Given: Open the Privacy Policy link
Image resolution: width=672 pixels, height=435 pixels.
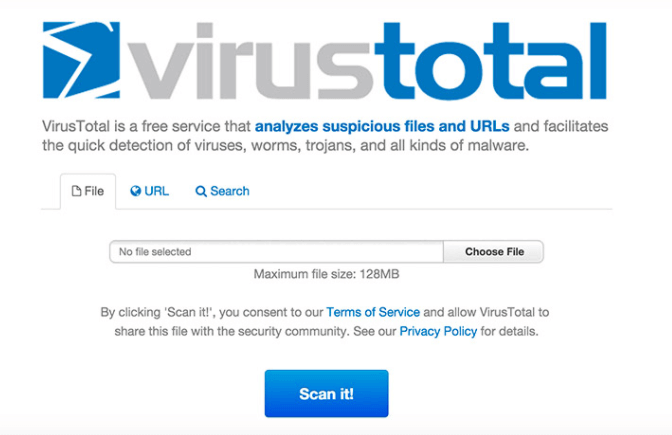Looking at the screenshot, I should tap(437, 331).
